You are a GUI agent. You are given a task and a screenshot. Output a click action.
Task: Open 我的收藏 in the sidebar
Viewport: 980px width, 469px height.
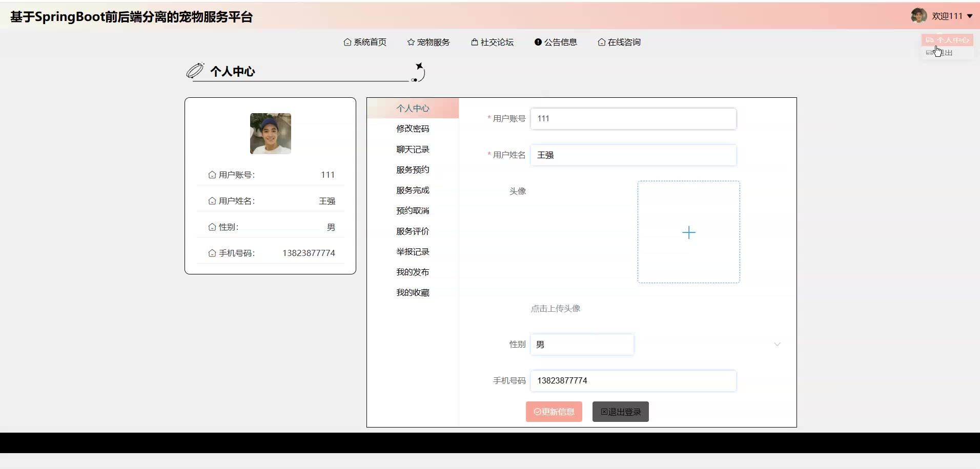point(413,293)
